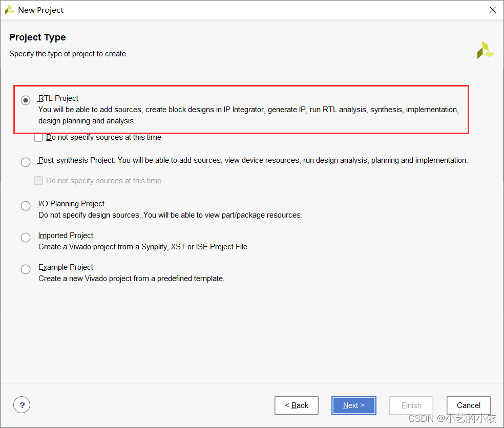Click the Vivado logo in title bar

click(x=10, y=10)
